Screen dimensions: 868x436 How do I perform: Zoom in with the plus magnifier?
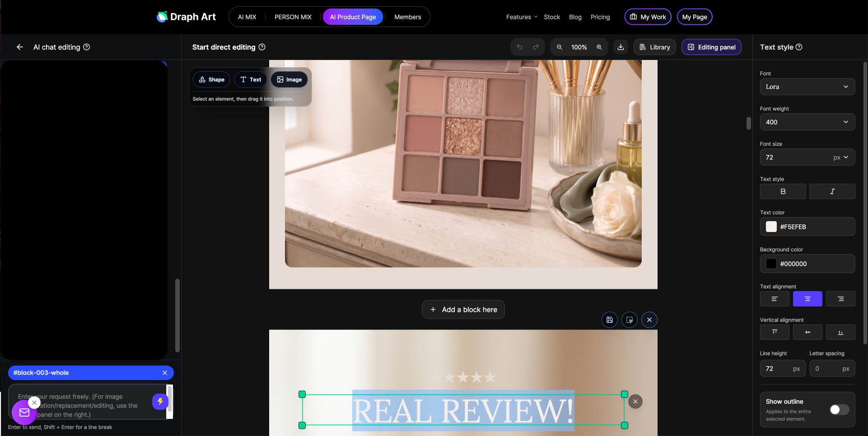[x=599, y=47]
